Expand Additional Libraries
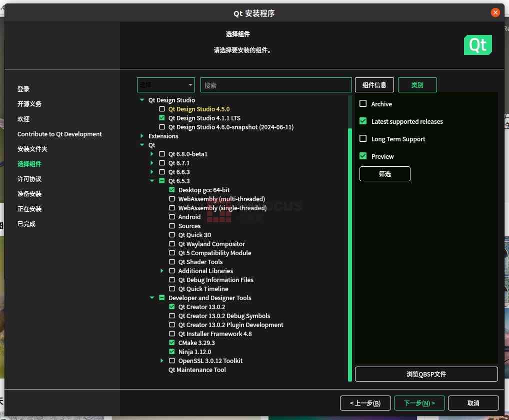509x420 pixels. coord(161,271)
